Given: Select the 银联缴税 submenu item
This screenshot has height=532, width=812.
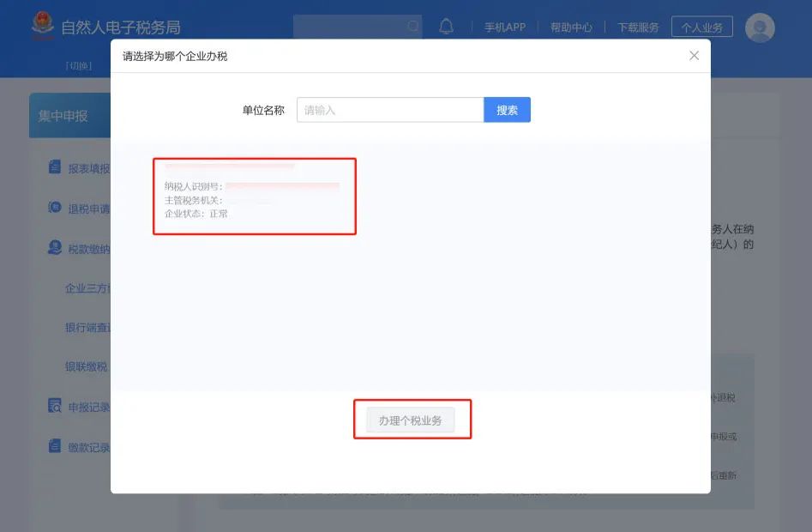Looking at the screenshot, I should 86,366.
